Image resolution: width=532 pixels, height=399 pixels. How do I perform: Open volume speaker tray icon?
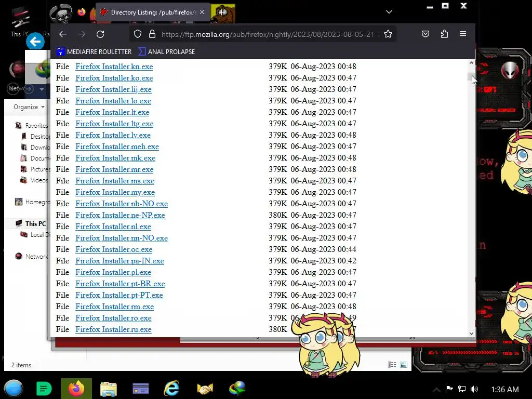474,389
